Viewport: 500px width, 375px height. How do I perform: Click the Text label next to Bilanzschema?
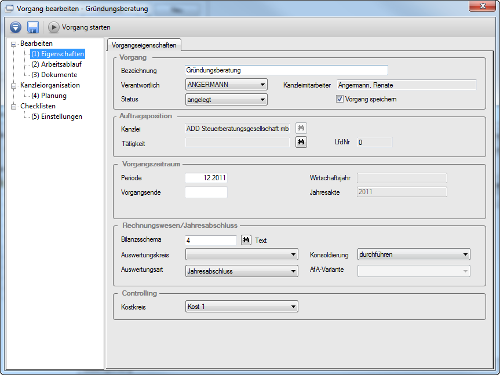[261, 240]
